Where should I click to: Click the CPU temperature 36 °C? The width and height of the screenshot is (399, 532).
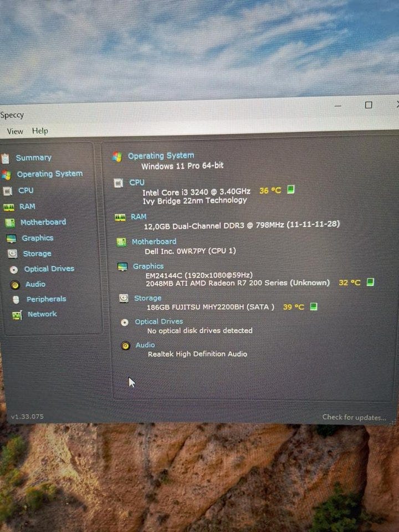270,191
